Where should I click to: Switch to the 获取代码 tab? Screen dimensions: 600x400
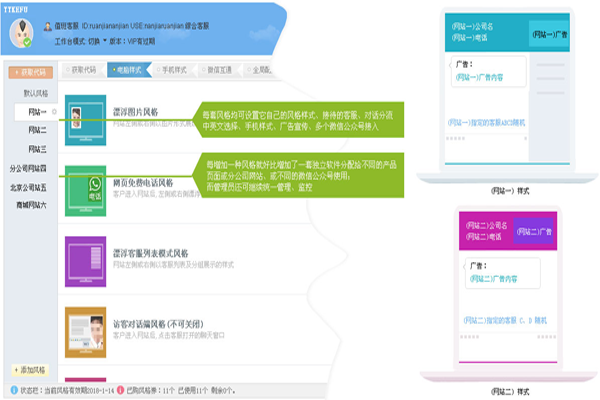click(x=81, y=70)
